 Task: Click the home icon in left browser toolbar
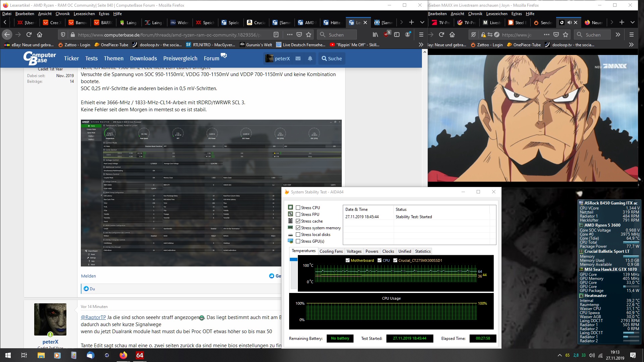40,35
